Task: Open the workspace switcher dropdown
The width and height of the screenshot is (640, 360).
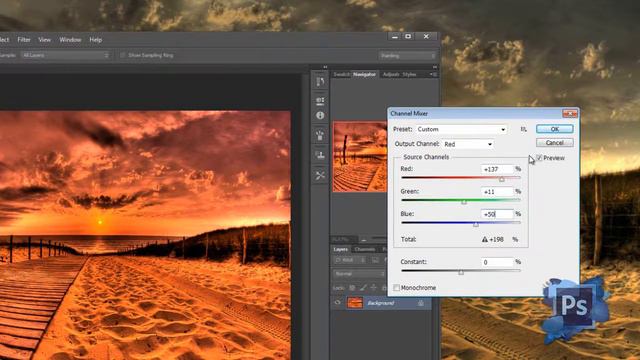Action: click(407, 56)
